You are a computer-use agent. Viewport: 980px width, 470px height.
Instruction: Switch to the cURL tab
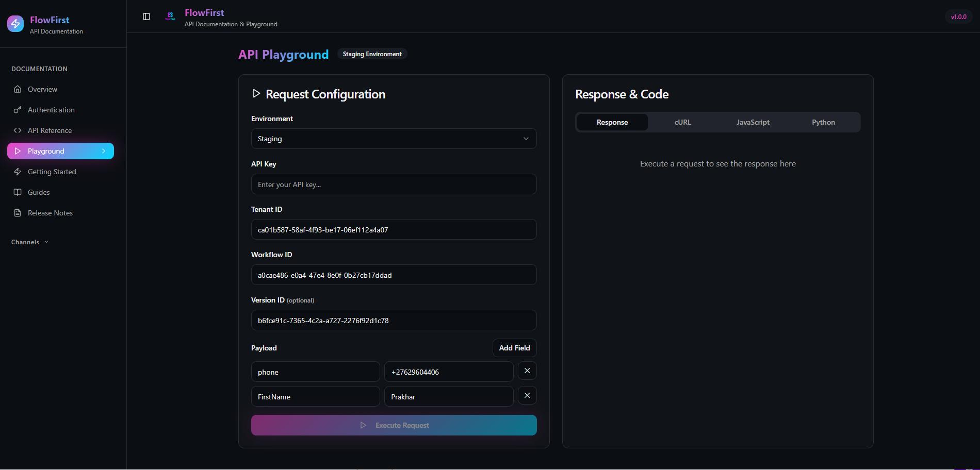coord(682,122)
